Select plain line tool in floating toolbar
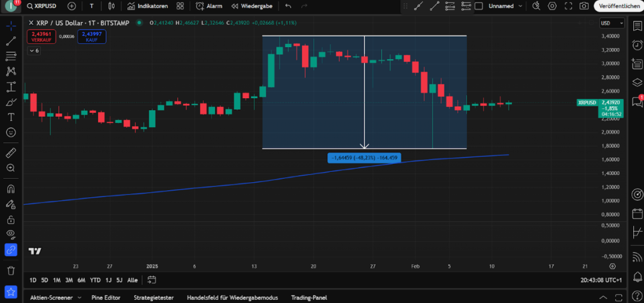The height and width of the screenshot is (303, 644). click(x=434, y=6)
